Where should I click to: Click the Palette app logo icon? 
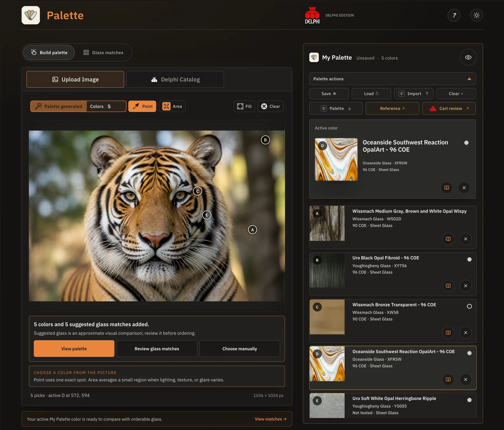tap(31, 15)
